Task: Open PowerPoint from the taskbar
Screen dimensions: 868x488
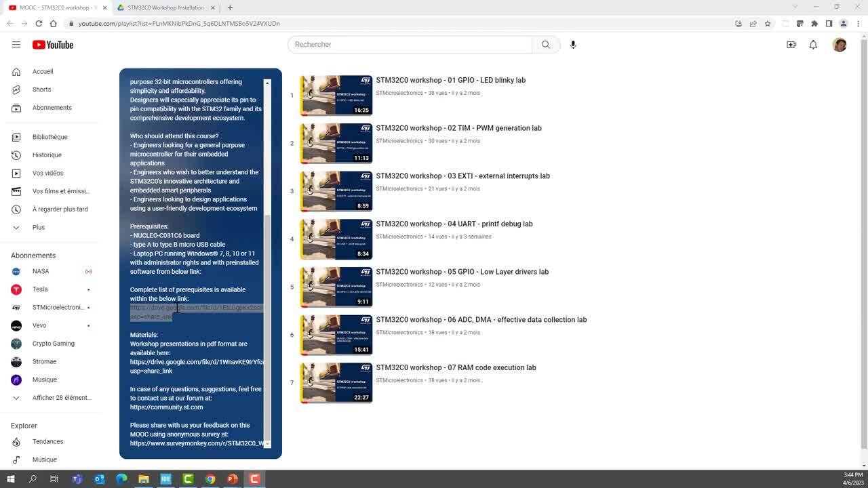Action: [x=233, y=479]
